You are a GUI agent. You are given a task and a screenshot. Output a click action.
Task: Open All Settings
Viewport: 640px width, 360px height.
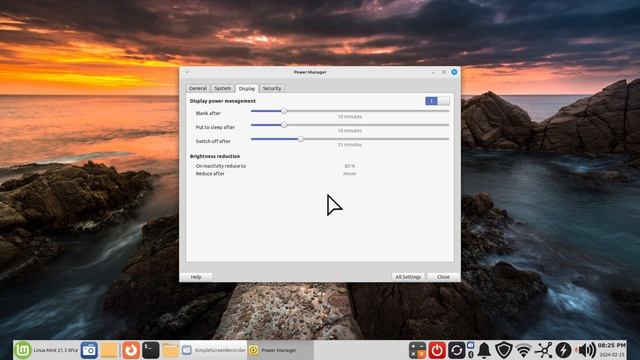[x=408, y=277]
